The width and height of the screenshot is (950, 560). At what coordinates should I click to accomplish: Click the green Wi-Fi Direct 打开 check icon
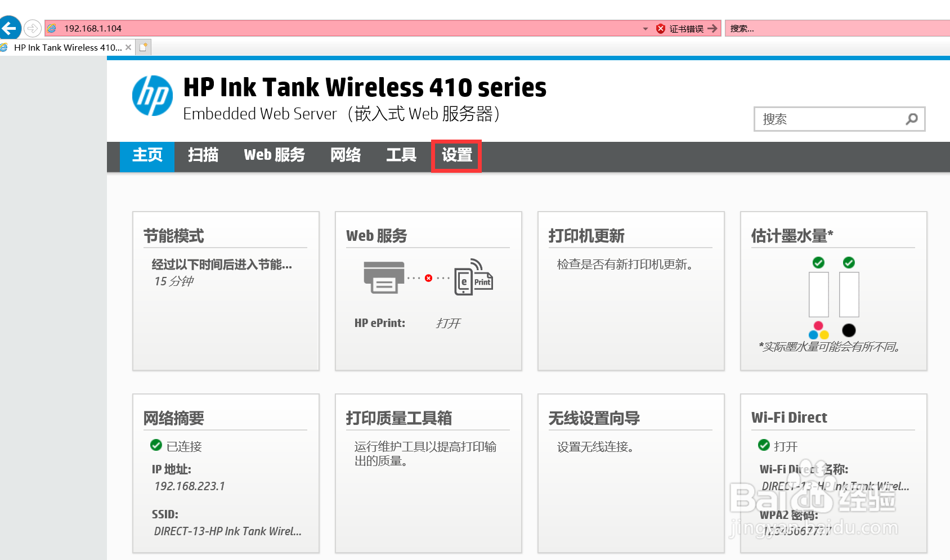(x=764, y=445)
